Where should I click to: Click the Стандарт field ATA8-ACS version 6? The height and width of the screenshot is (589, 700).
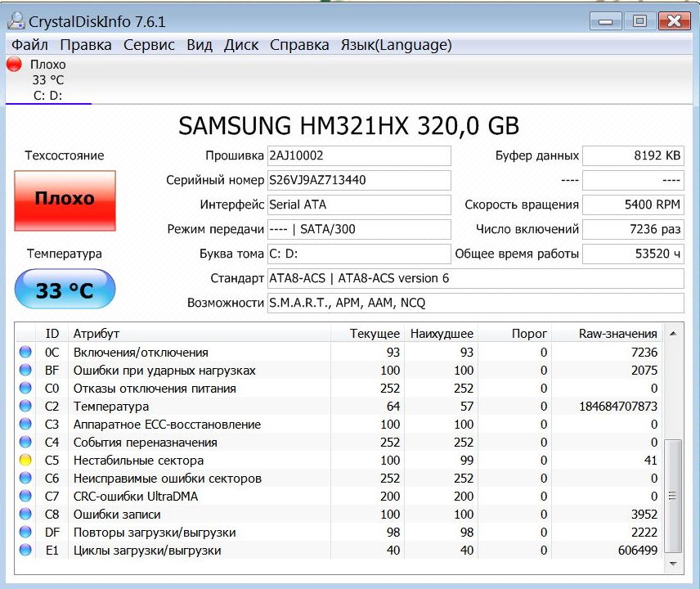pos(475,279)
